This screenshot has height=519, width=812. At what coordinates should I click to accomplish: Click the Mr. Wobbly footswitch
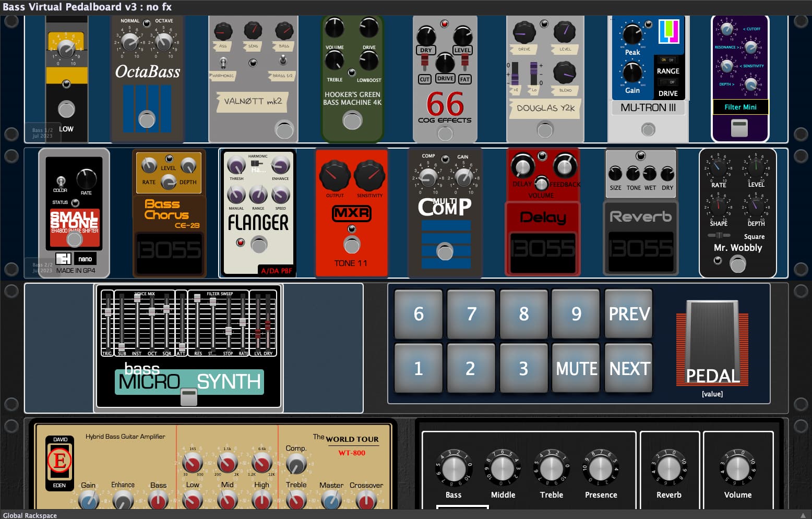click(x=737, y=264)
